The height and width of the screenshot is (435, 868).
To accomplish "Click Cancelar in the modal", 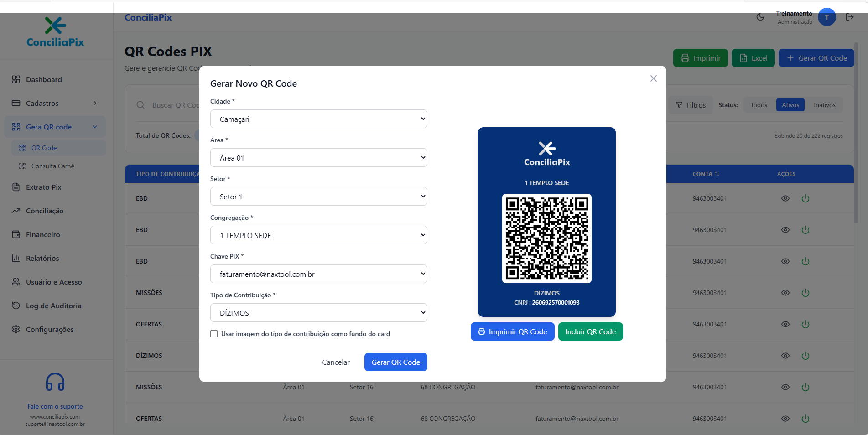I will click(336, 362).
